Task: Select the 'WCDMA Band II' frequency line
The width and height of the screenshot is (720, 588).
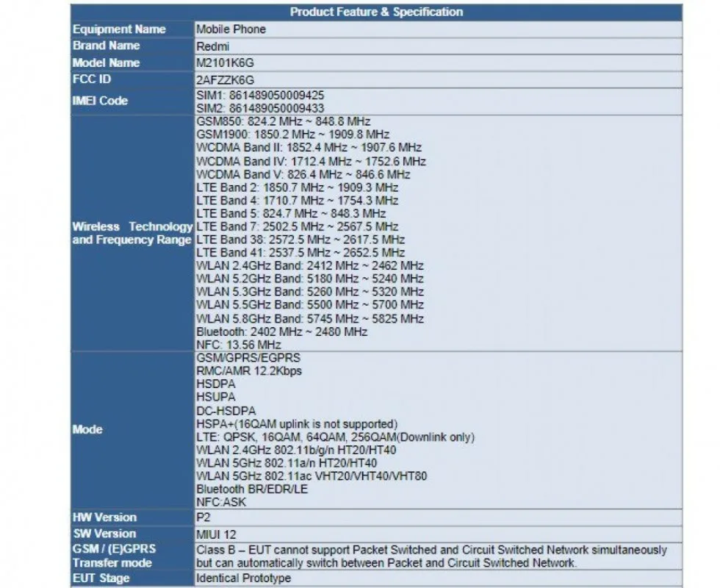Action: (309, 148)
